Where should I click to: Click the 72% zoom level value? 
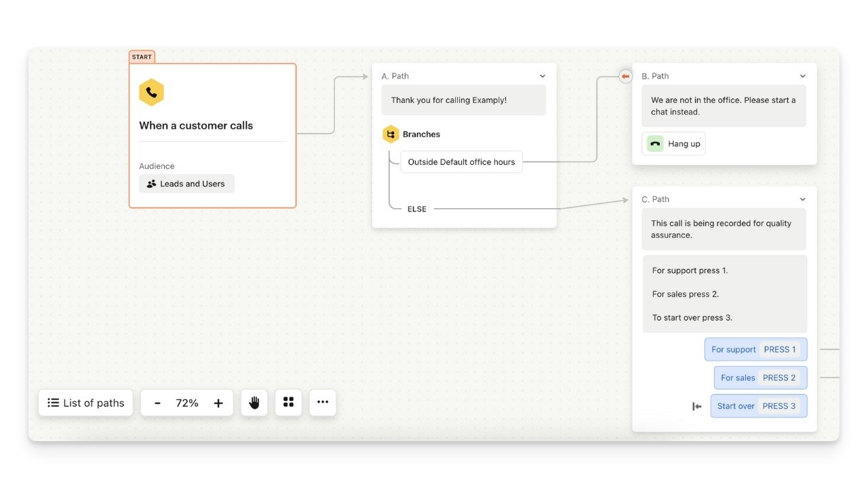pyautogui.click(x=187, y=403)
